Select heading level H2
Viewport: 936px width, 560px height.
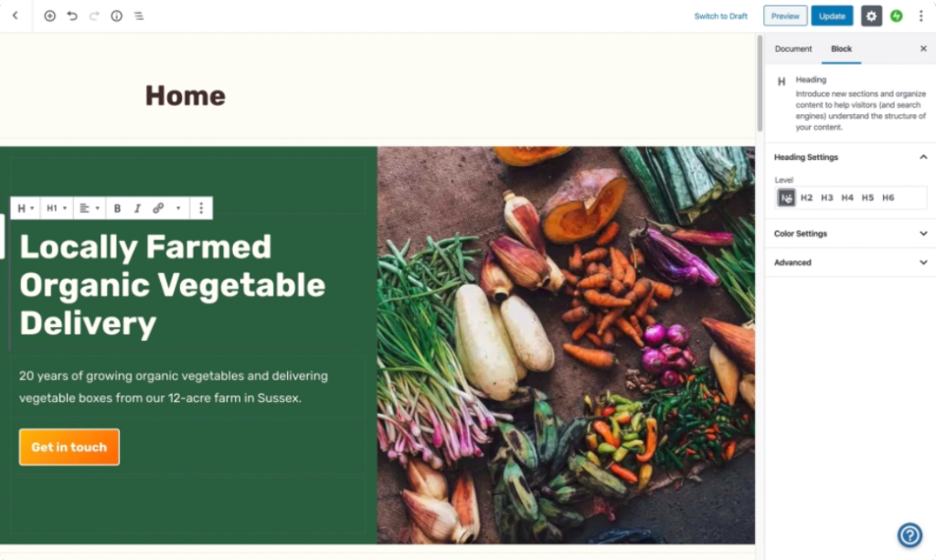(806, 197)
